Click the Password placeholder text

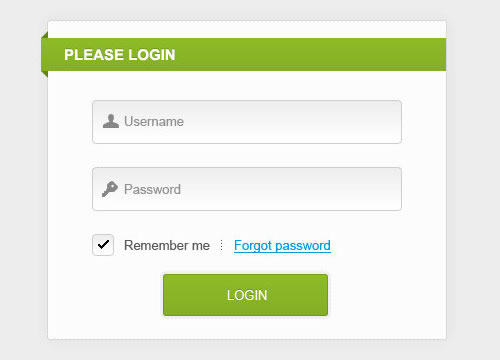click(x=152, y=189)
